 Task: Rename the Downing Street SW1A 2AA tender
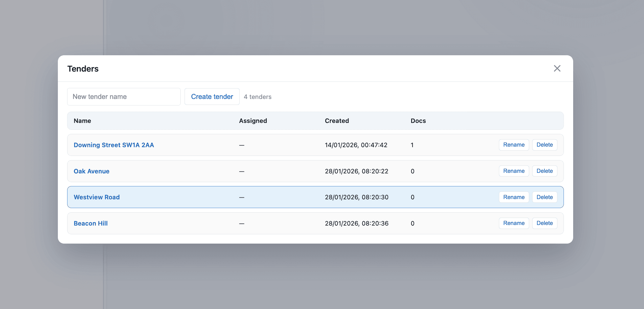[514, 145]
